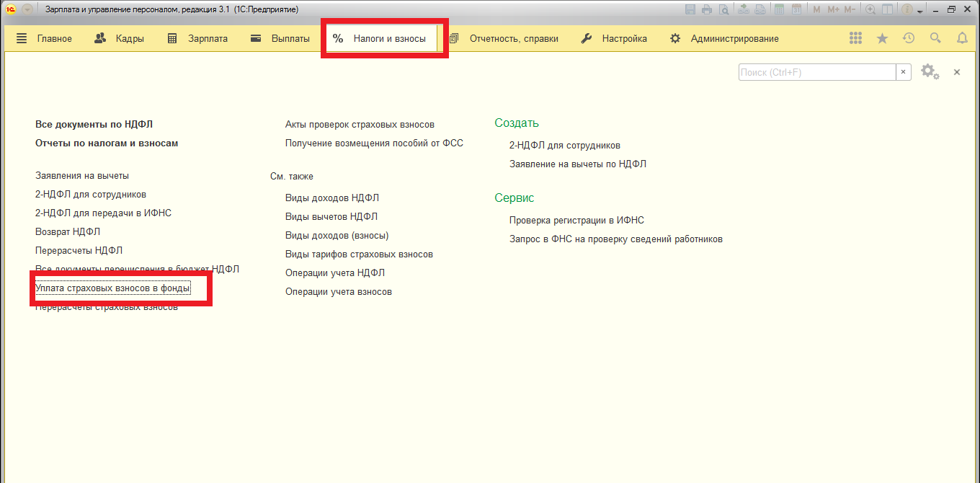Click the M- memory subtract button

tap(850, 9)
